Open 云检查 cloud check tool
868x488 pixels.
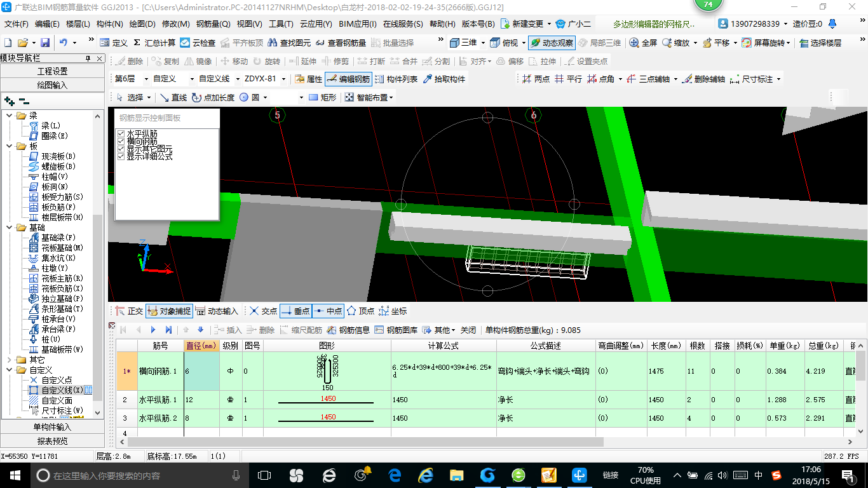pyautogui.click(x=198, y=43)
